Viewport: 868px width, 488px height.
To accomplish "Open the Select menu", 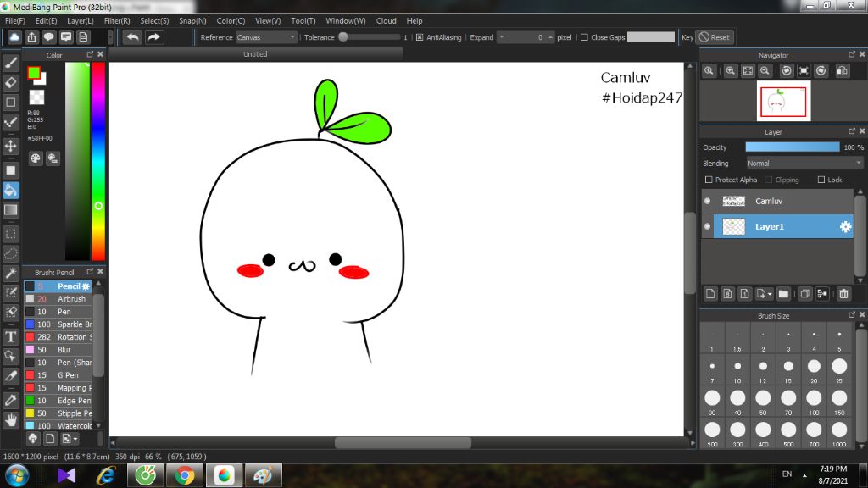I will (154, 21).
